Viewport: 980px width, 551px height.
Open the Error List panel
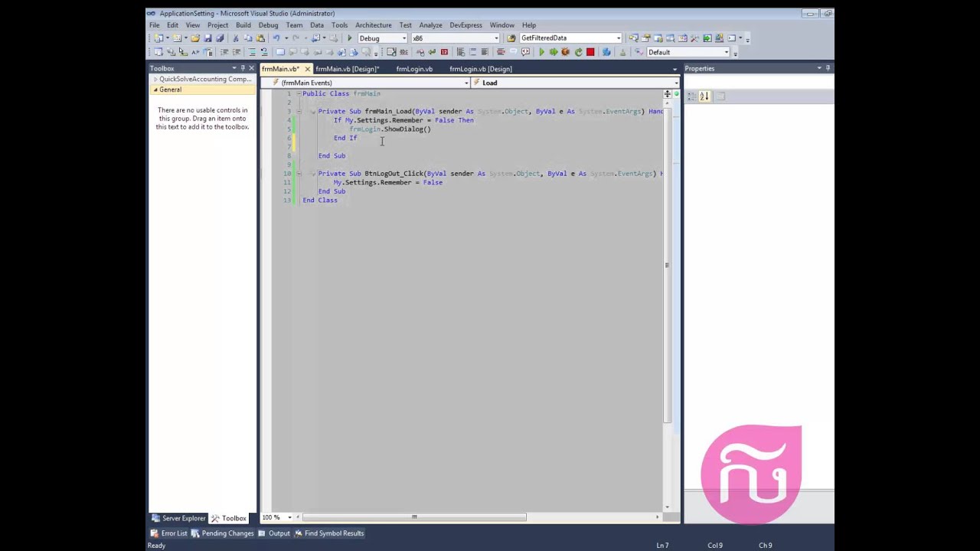168,533
